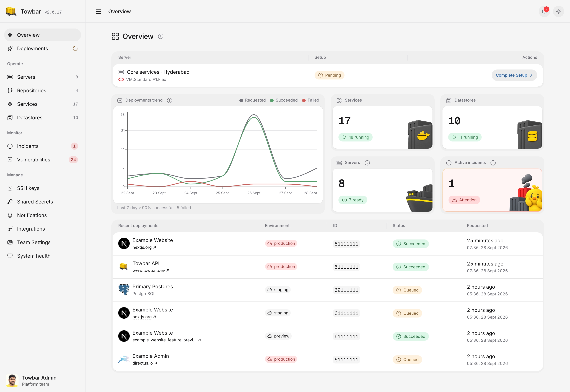This screenshot has width=570, height=392.
Task: Open Team Settings in sidebar
Action: (x=42, y=242)
